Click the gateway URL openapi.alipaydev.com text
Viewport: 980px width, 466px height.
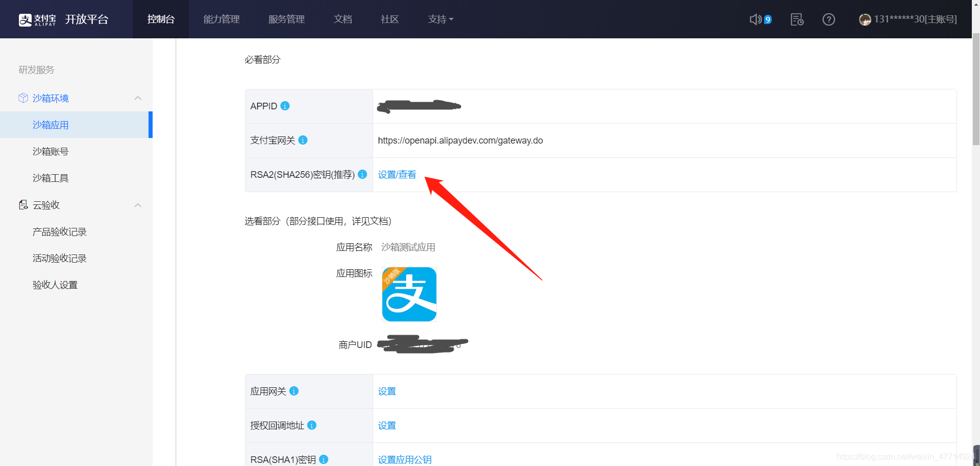[460, 141]
